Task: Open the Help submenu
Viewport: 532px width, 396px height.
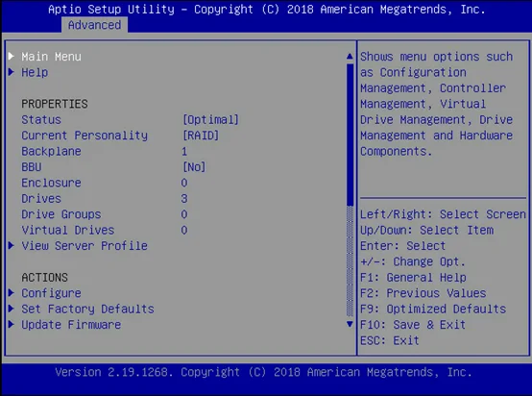Action: [35, 72]
